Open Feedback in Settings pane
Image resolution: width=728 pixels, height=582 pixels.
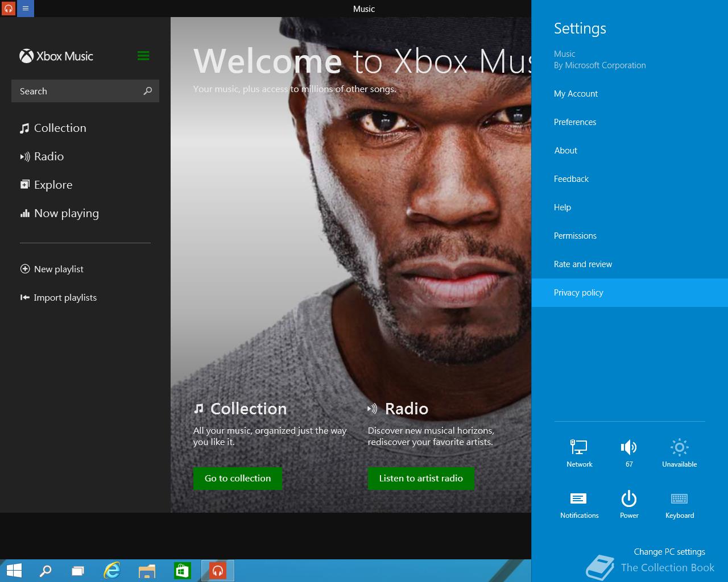[x=630, y=179]
